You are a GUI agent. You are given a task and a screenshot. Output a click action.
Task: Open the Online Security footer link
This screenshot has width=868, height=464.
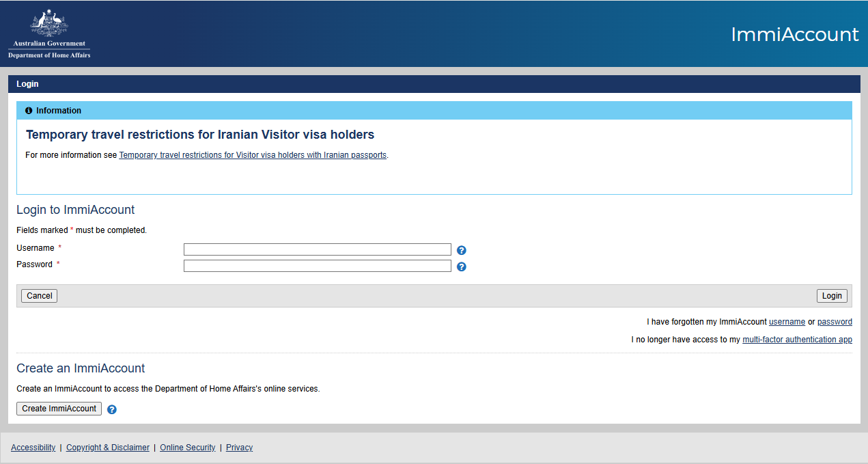click(x=187, y=448)
